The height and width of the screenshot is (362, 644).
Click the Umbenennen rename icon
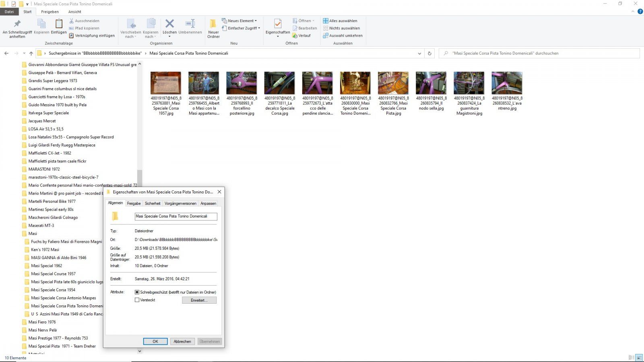[190, 24]
